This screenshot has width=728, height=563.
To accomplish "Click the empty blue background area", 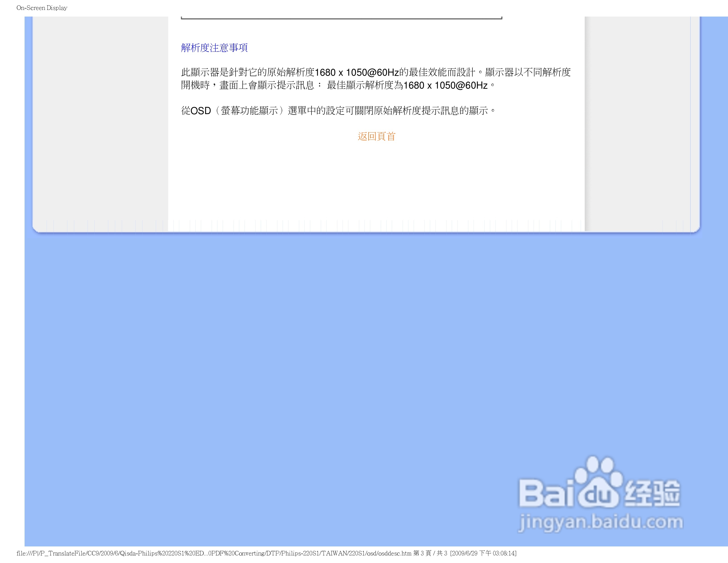I will (x=267, y=367).
